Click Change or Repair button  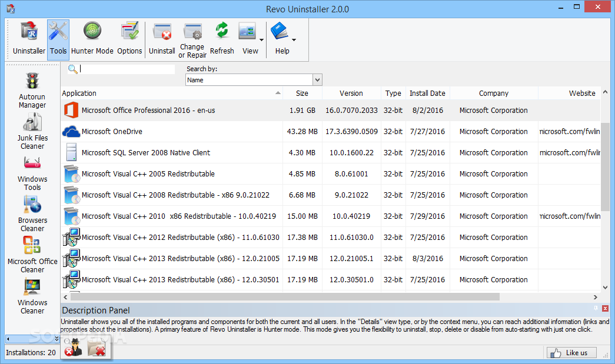(192, 41)
